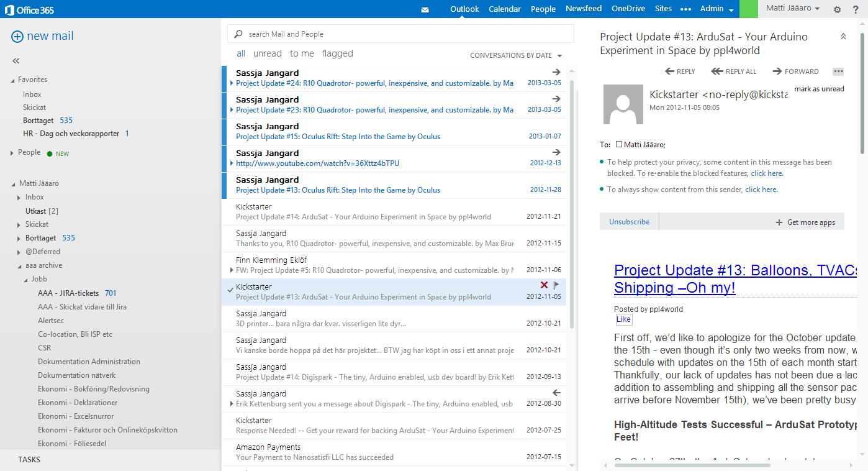Image resolution: width=868 pixels, height=471 pixels.
Task: Open the Conversations by Date dropdown
Action: click(516, 55)
